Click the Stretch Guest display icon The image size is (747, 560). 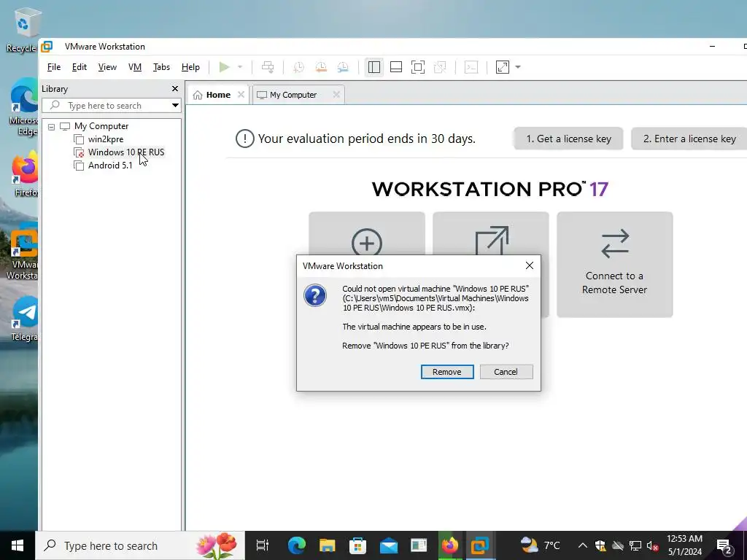pyautogui.click(x=503, y=67)
